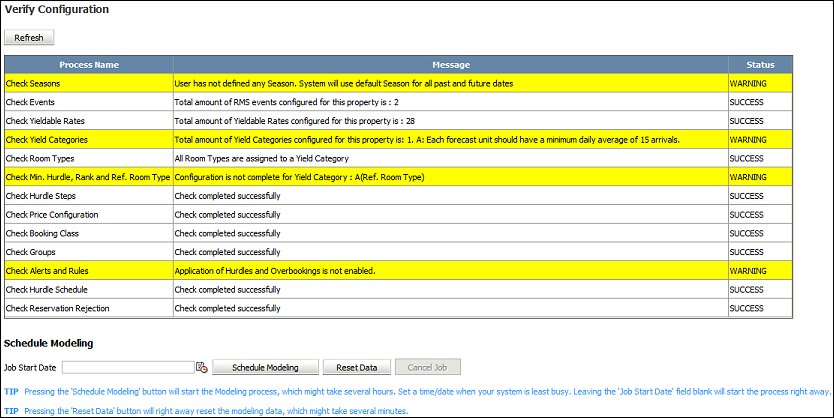
Task: Select Check Min. Hurdle, Rank and Ref. row
Action: click(x=88, y=177)
